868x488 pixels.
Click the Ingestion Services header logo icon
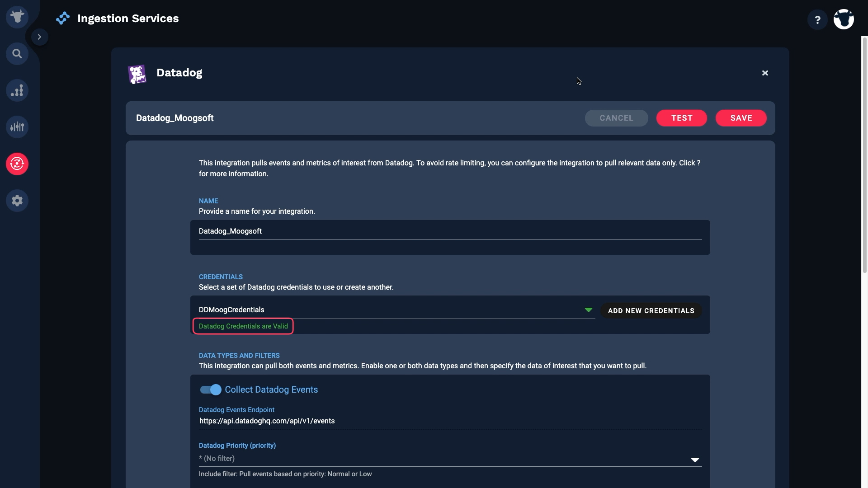pos(63,19)
